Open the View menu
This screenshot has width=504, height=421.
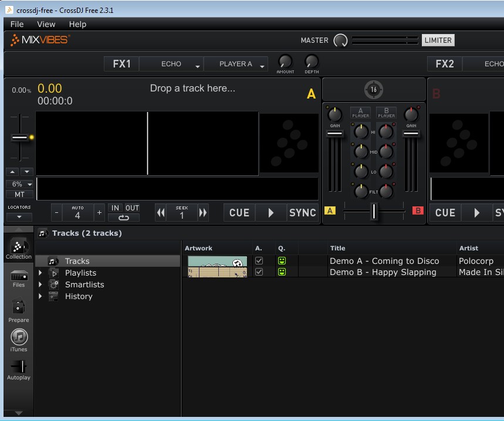[46, 24]
